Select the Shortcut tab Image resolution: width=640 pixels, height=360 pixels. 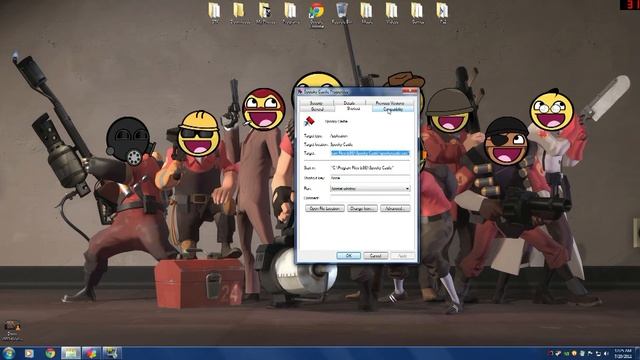coord(353,109)
